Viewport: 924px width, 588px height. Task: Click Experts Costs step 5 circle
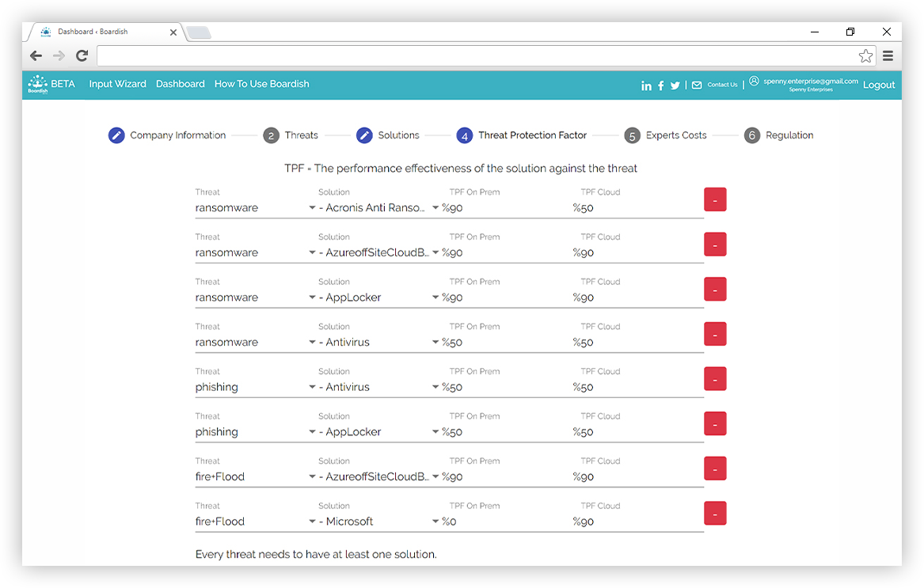(633, 135)
